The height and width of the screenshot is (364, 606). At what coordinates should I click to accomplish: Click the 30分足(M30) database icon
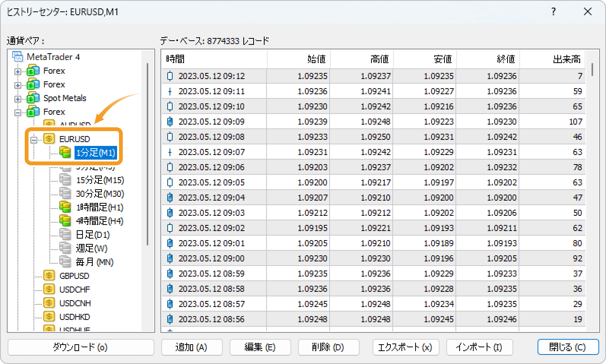pos(65,193)
